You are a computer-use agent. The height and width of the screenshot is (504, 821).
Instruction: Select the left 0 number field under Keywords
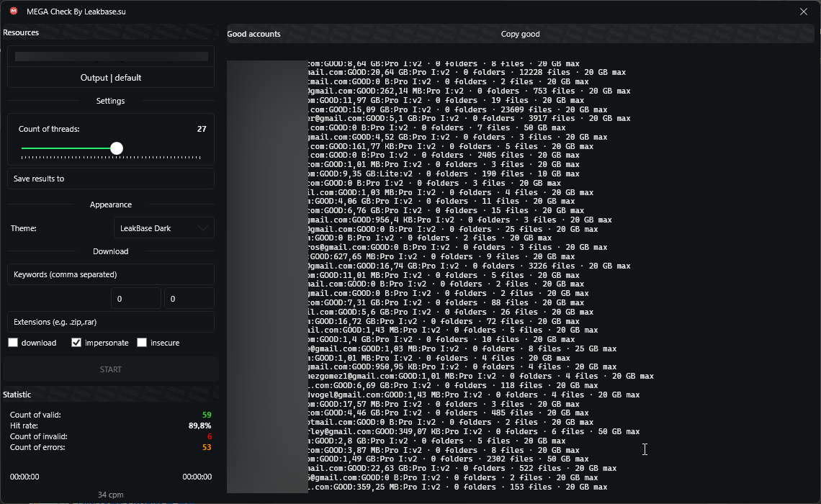(x=136, y=299)
